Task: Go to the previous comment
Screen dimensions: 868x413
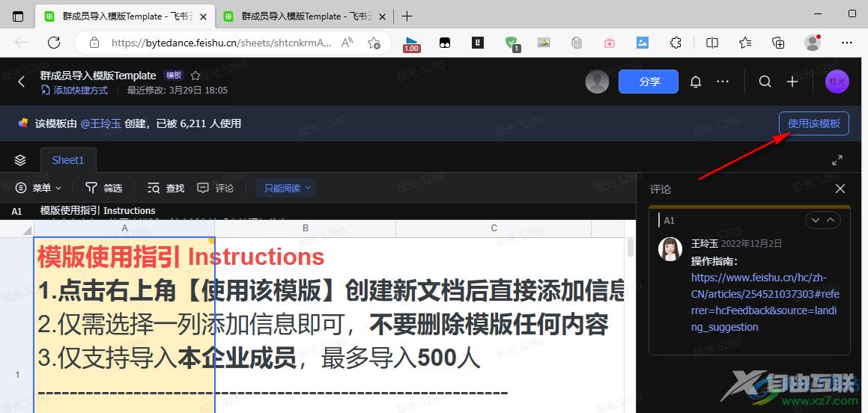Action: click(831, 220)
